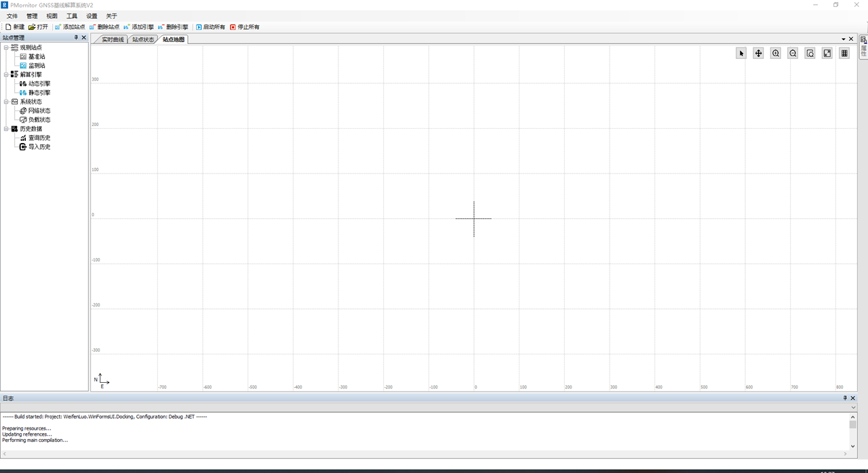Open the 管理 menu
The height and width of the screenshot is (473, 868).
coord(32,16)
